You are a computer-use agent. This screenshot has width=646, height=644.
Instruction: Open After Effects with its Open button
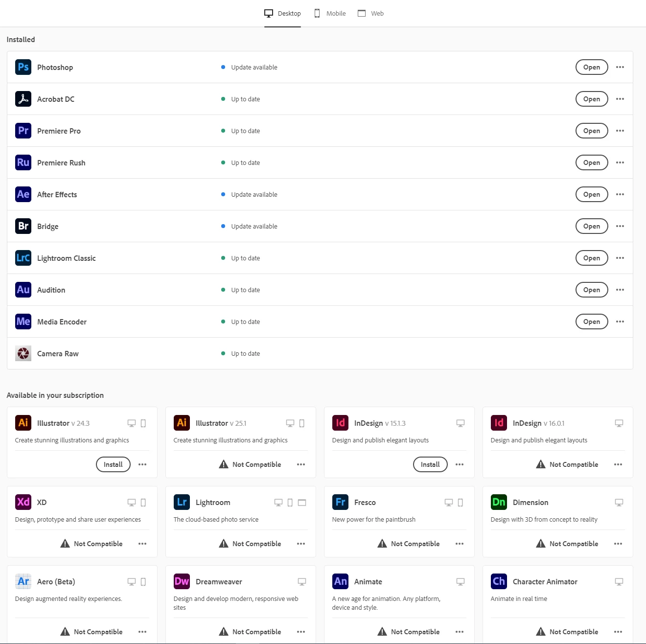pyautogui.click(x=592, y=194)
